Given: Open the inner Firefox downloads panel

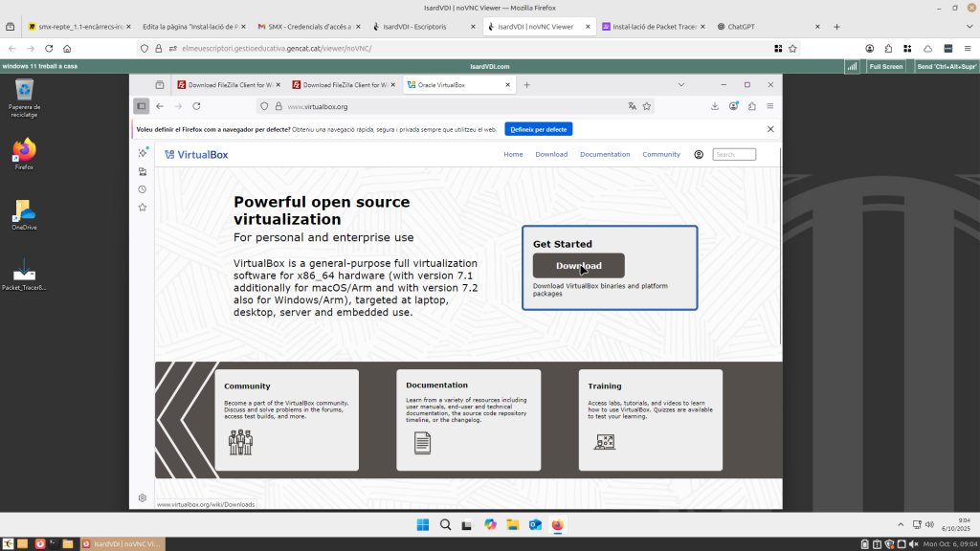Looking at the screenshot, I should click(x=715, y=106).
